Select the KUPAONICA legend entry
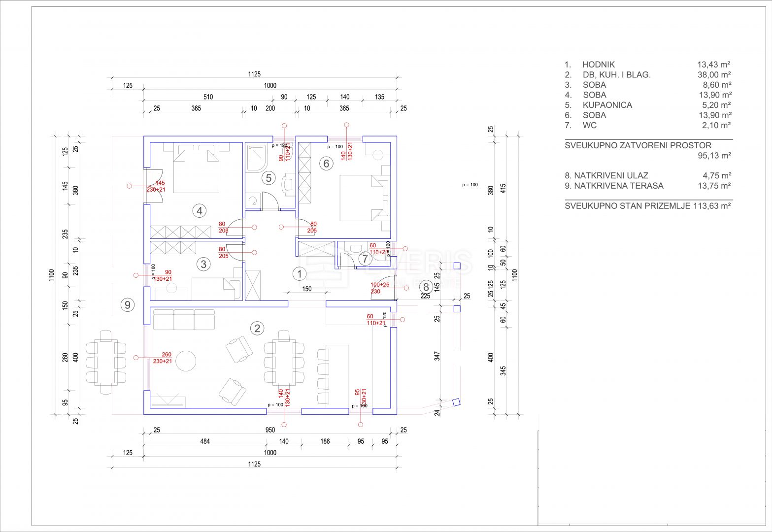This screenshot has height=532, width=772. coord(607,105)
